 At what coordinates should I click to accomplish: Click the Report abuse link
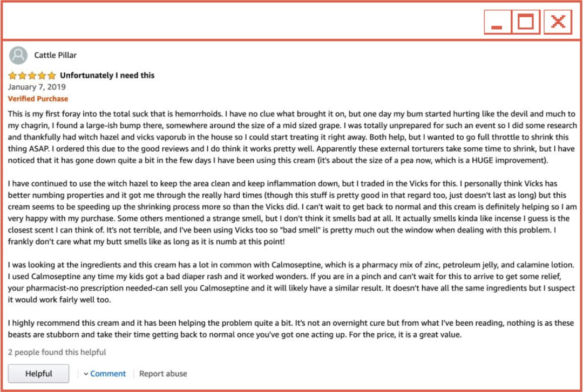163,374
